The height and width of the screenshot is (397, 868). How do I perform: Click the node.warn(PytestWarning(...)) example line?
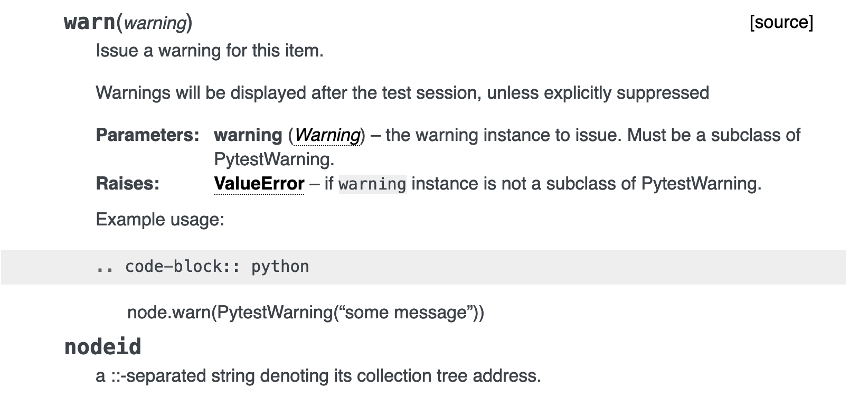305,313
